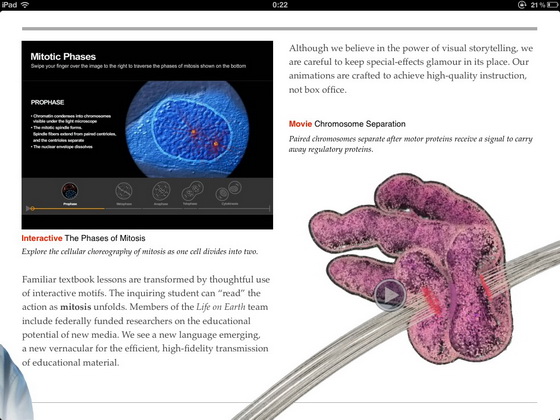Screen dimensions: 560x420
Task: Tap the bold 'mitosis' glossary term
Action: coord(76,307)
